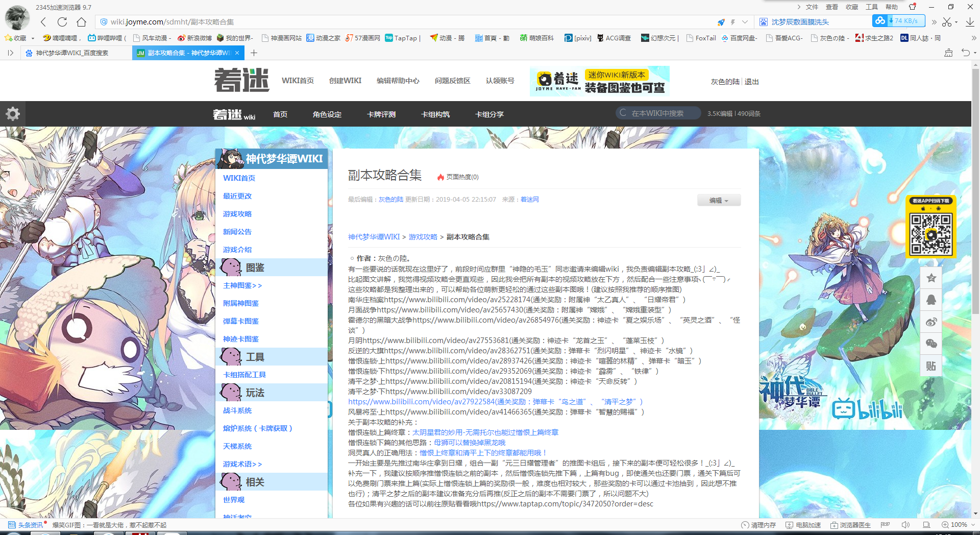Open 角色设定 in the wiki nav bar

click(327, 114)
